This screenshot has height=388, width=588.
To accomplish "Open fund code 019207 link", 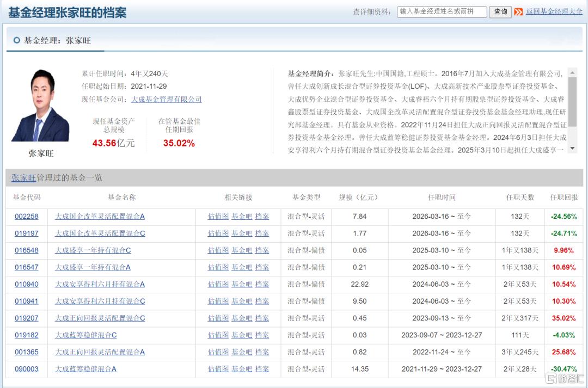I will click(27, 318).
